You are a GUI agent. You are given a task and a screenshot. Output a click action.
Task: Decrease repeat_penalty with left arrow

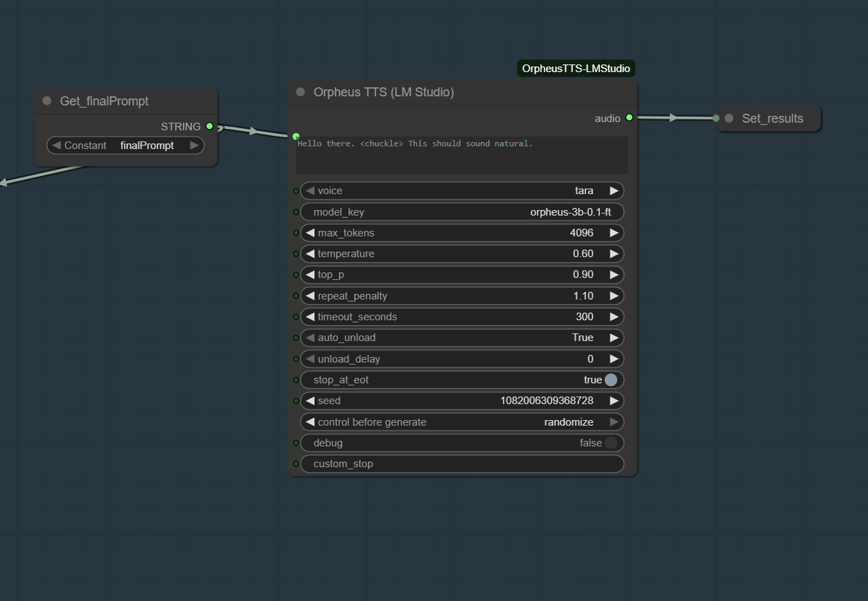310,296
